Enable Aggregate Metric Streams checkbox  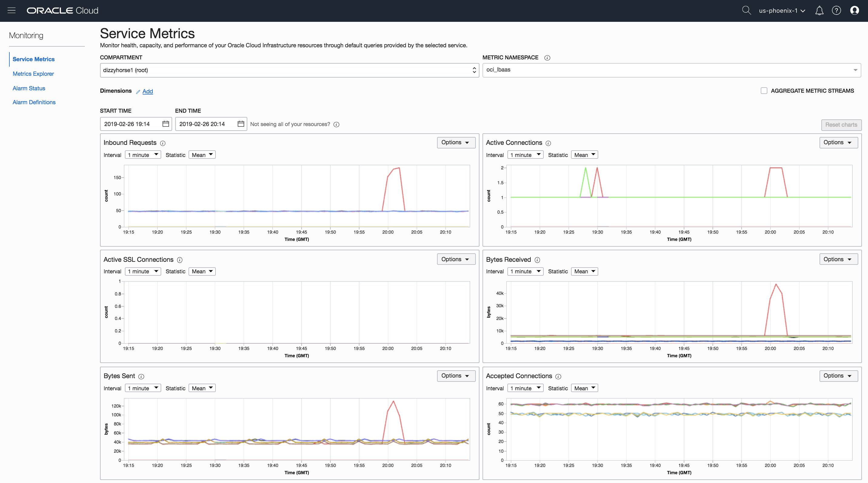pos(764,91)
